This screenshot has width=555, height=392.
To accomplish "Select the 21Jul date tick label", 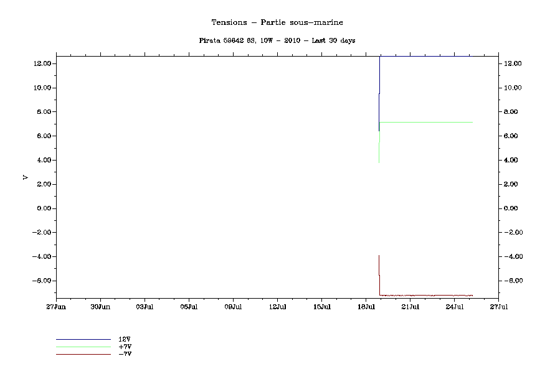I will pyautogui.click(x=410, y=307).
